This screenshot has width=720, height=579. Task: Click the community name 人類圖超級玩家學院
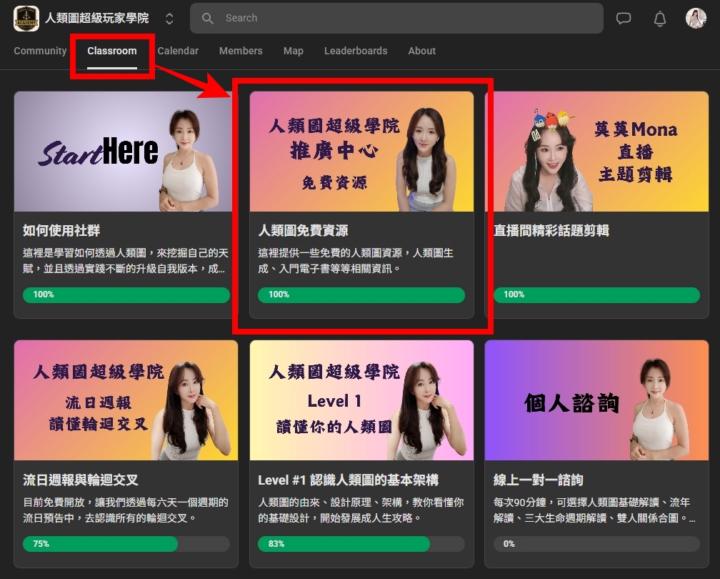[x=97, y=18]
